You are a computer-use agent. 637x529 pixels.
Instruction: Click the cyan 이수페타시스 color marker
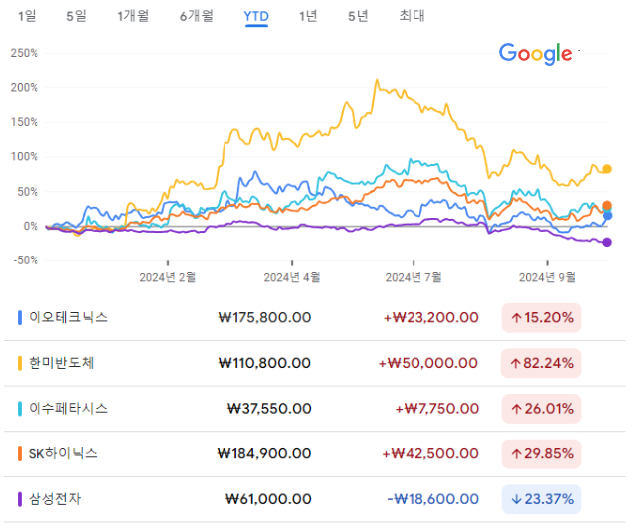[20, 408]
